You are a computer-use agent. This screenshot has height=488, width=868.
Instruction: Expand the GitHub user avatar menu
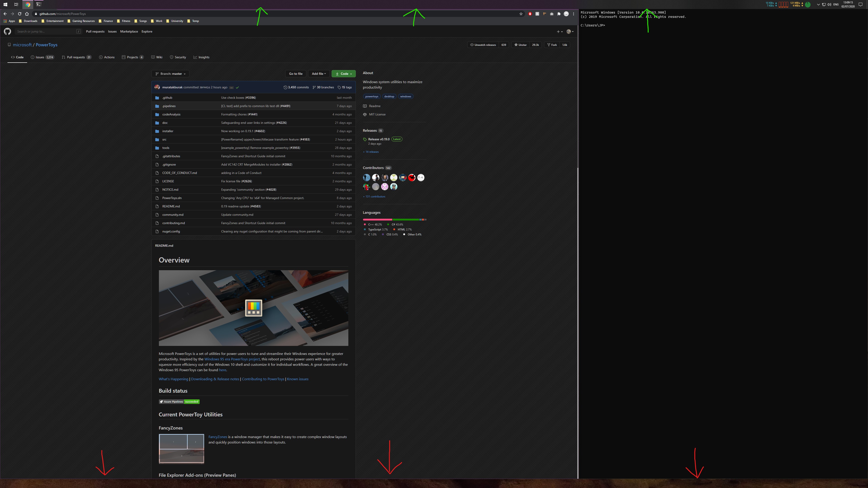[570, 32]
